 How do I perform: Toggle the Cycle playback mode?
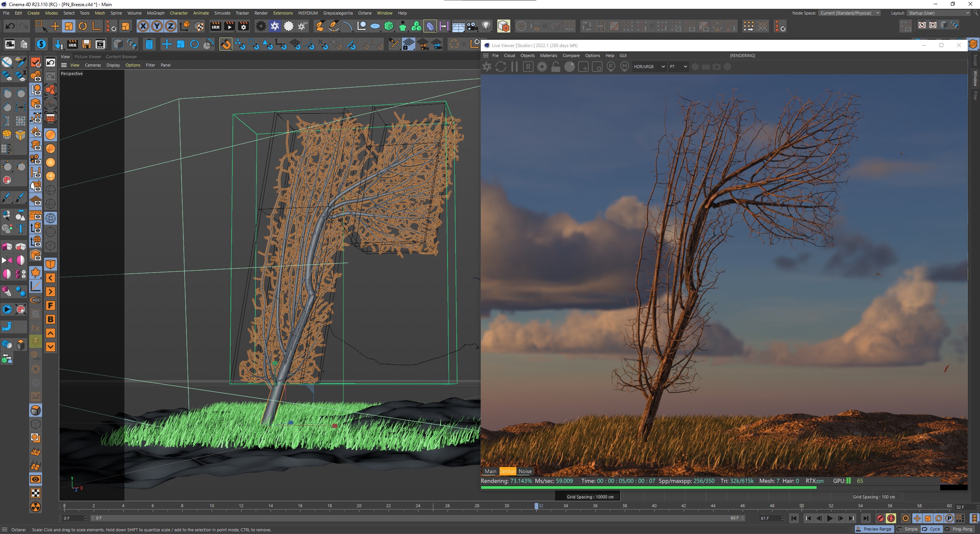(x=931, y=529)
